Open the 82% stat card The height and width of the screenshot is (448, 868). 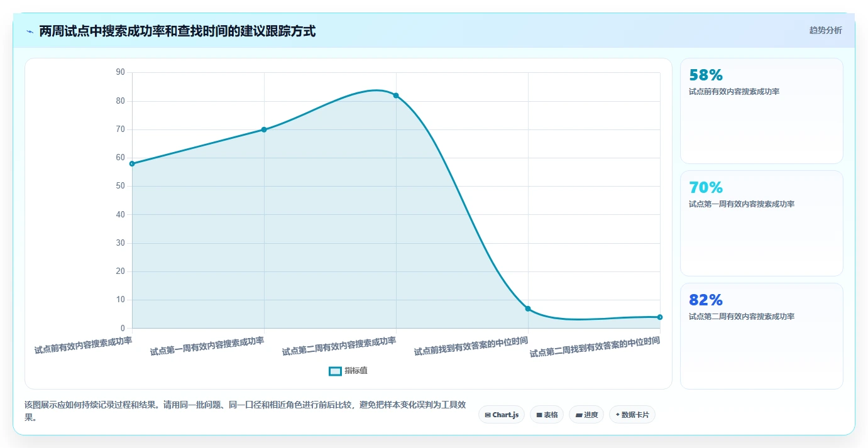point(761,336)
